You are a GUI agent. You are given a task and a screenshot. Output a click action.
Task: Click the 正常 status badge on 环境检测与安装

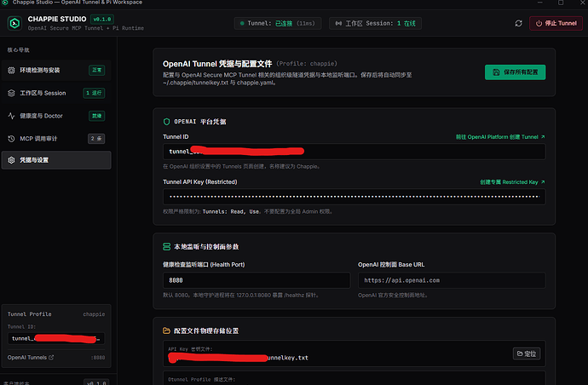tap(97, 70)
